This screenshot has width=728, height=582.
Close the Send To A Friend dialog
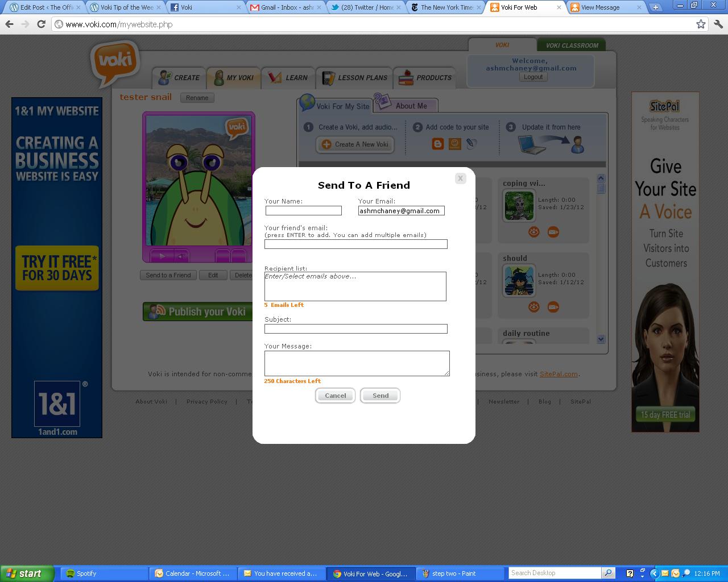[460, 178]
